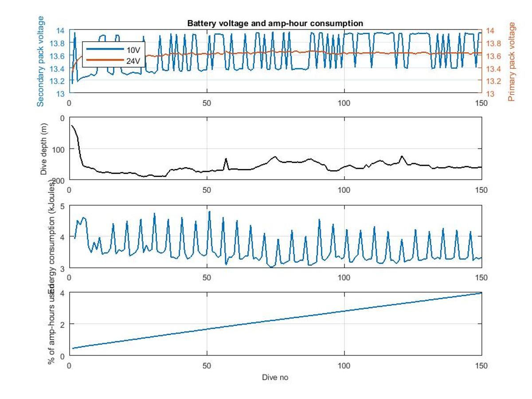Screen dimensions: 532x399
Task: Click the "5" tick on Energy consumption axis
Action: click(63, 206)
